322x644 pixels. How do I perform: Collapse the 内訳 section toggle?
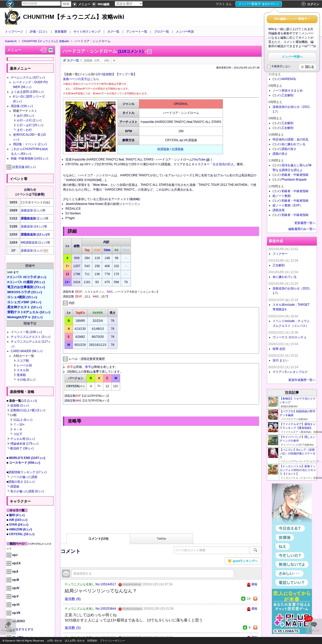[x=65, y=303]
